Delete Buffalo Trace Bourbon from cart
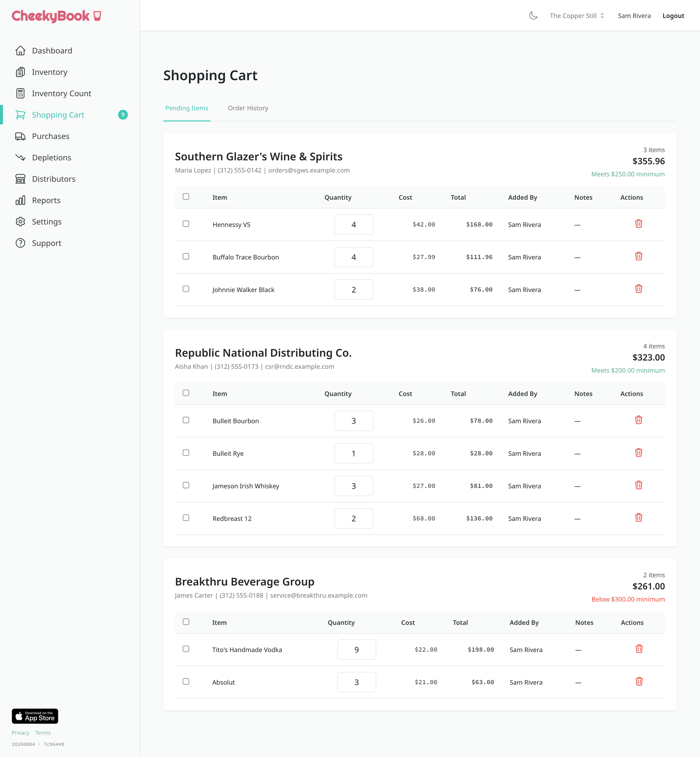 pos(639,256)
